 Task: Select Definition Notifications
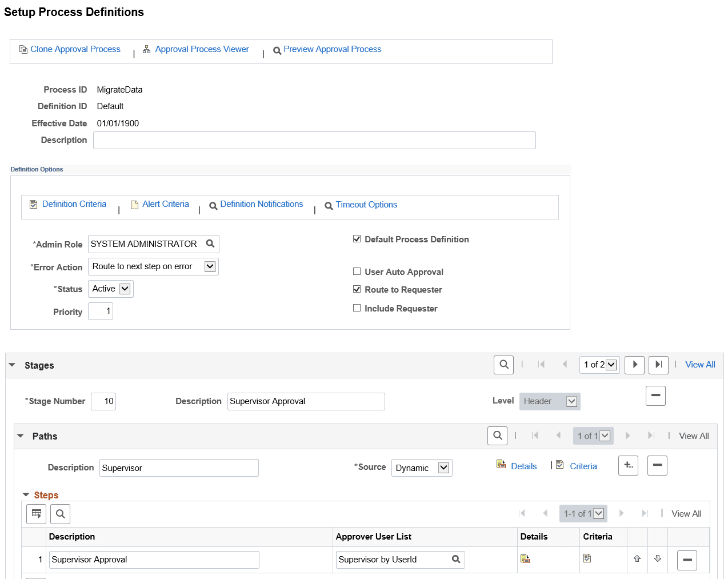tap(263, 204)
